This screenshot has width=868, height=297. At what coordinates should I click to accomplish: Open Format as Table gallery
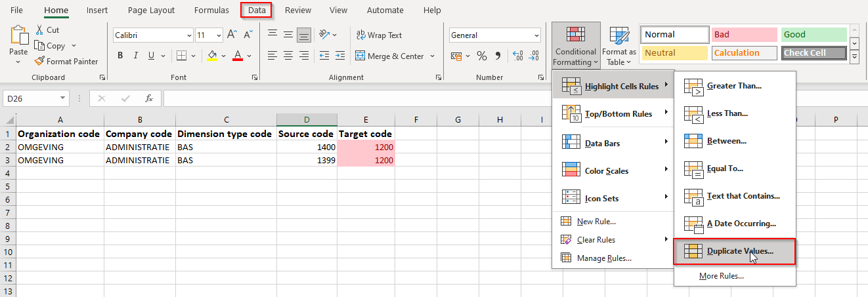(x=619, y=46)
